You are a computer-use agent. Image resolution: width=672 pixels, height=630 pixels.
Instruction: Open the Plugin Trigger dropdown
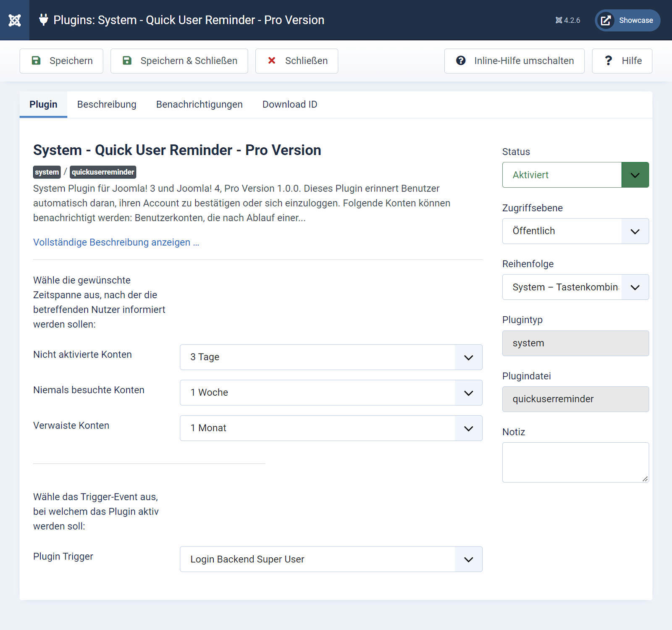pyautogui.click(x=331, y=559)
